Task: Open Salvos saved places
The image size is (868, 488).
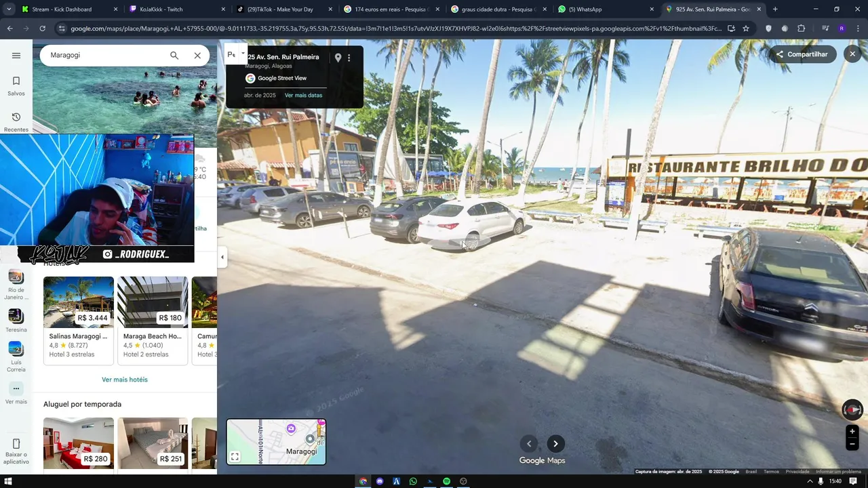Action: (x=16, y=85)
